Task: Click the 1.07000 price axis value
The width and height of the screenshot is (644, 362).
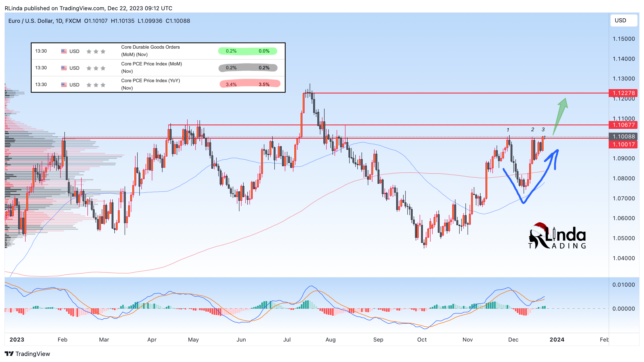Action: point(624,198)
